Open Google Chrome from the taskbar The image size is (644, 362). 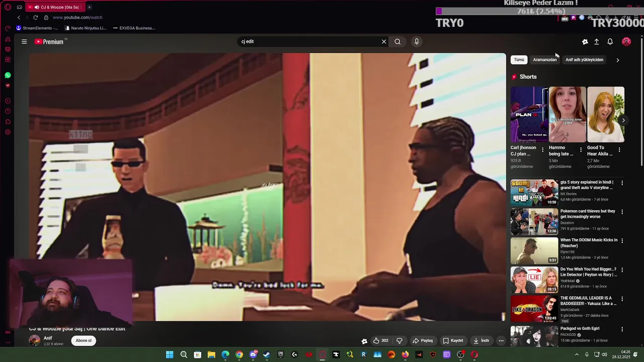[x=239, y=354]
